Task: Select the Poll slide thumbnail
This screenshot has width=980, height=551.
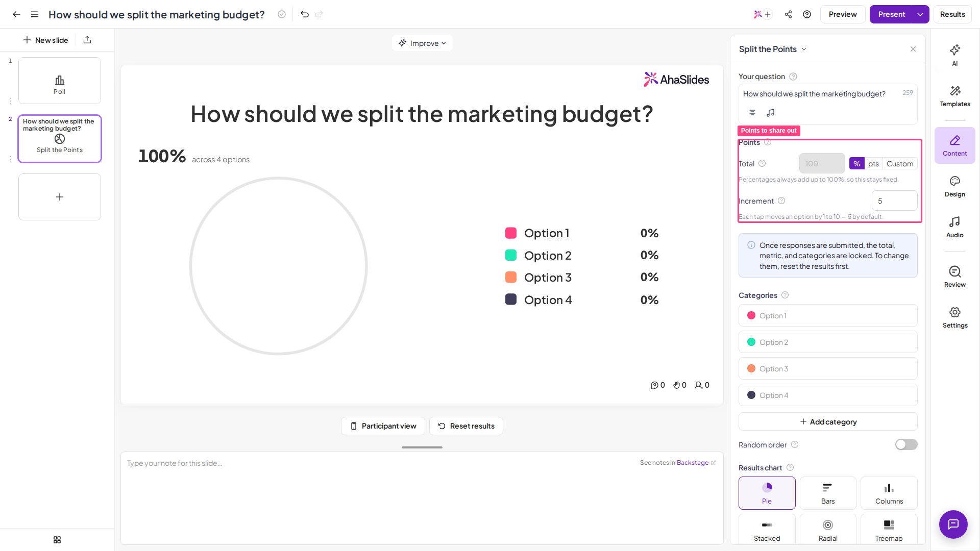Action: click(60, 81)
